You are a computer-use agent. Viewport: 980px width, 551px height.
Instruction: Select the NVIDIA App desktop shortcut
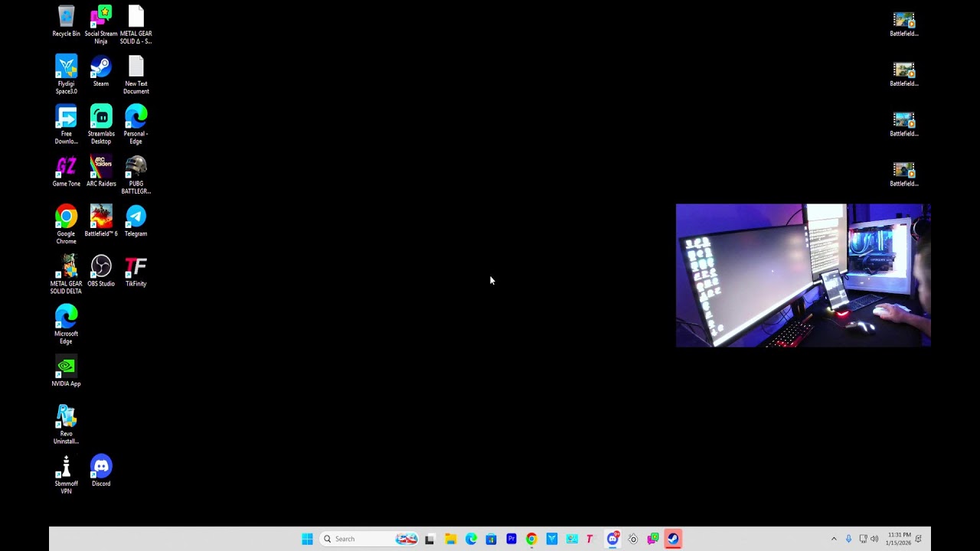coord(66,372)
